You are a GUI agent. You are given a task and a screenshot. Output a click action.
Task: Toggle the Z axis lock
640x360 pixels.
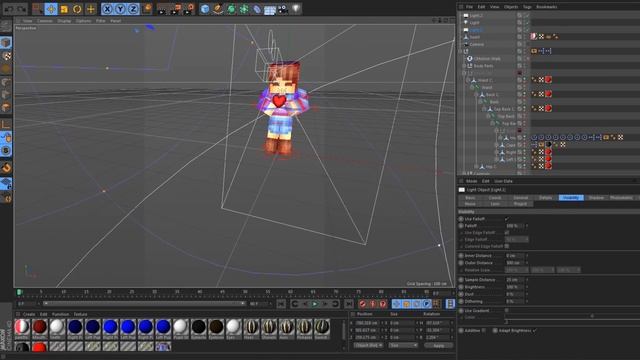[x=133, y=9]
